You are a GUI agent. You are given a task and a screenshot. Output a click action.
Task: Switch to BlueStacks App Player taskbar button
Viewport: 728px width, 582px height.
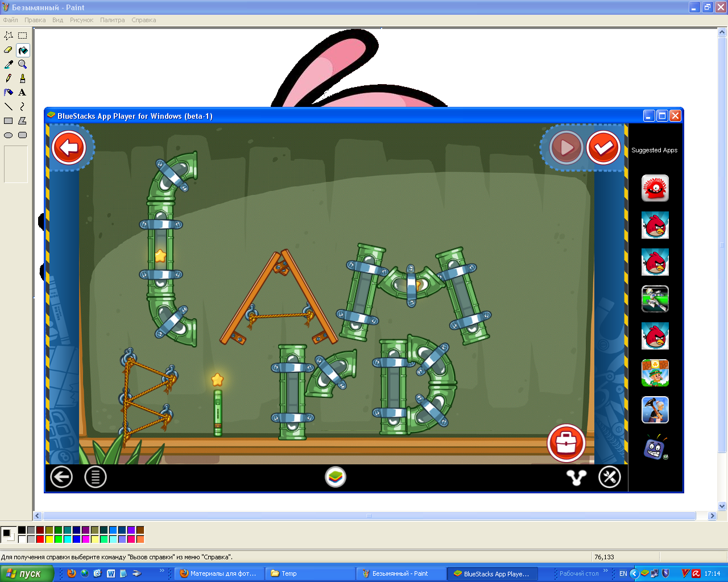coord(493,573)
